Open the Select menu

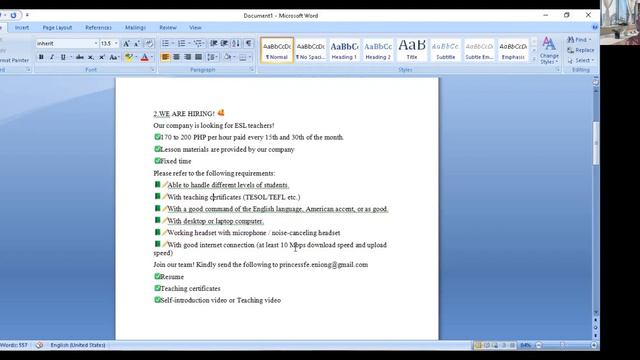click(580, 60)
